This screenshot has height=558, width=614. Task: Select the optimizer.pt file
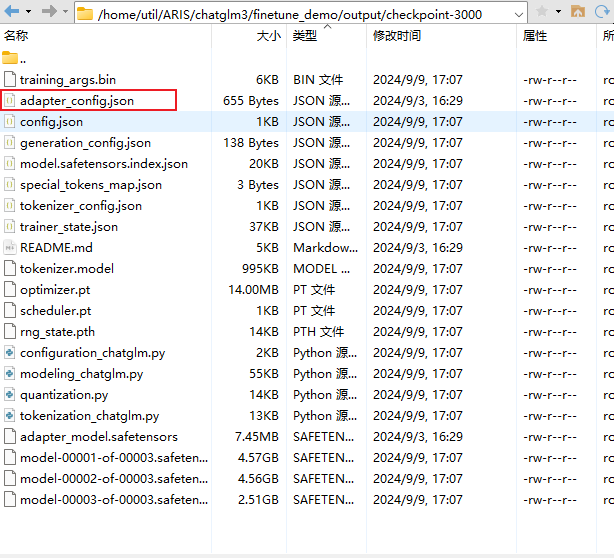point(54,290)
